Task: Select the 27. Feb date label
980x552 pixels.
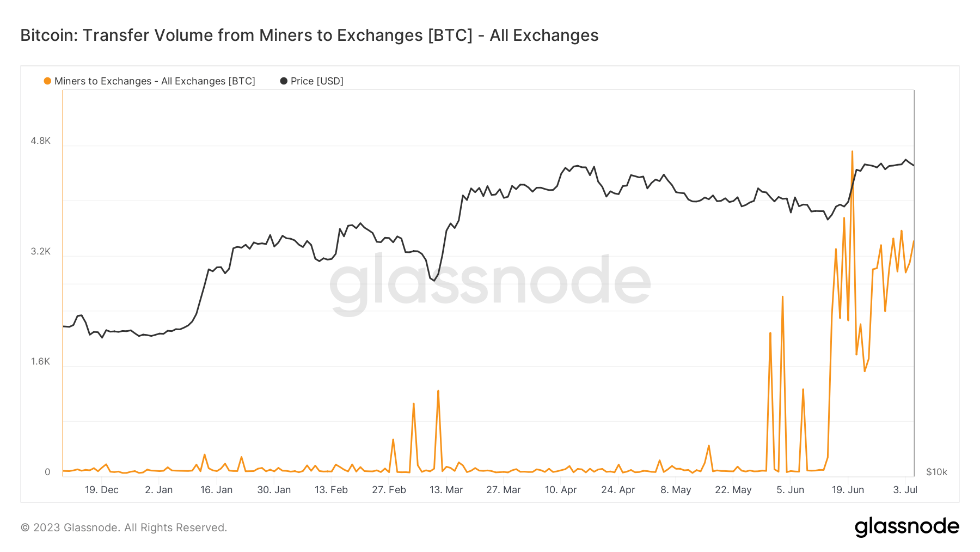Action: [x=389, y=490]
